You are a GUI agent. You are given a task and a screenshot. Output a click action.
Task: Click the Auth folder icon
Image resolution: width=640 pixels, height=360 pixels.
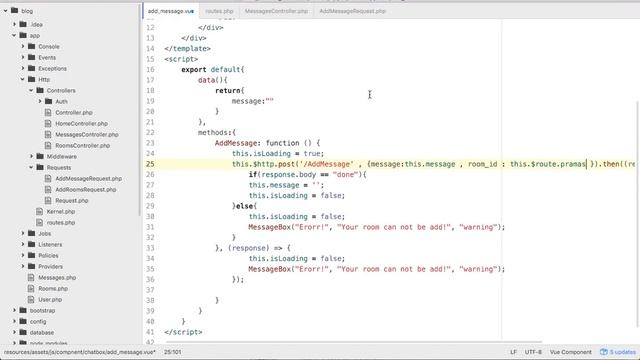(x=49, y=101)
